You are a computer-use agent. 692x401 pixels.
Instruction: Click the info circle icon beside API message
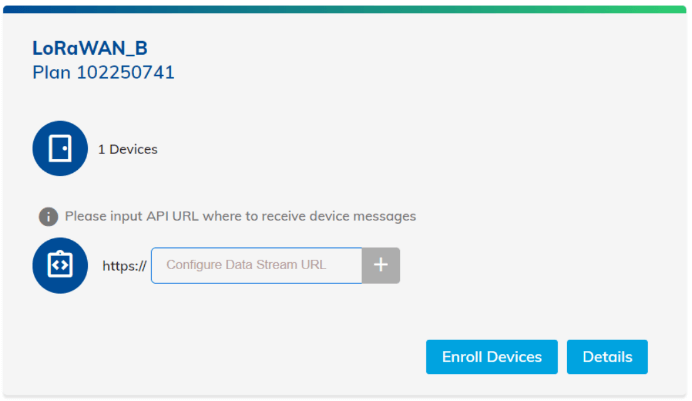point(48,216)
